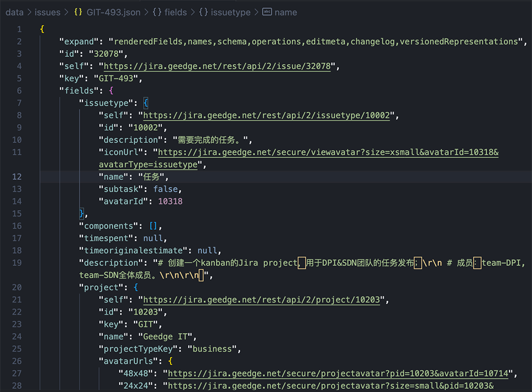Viewport: 532px width, 392px height.
Task: Open the issues folder breadcrumb dropdown
Action: [47, 12]
